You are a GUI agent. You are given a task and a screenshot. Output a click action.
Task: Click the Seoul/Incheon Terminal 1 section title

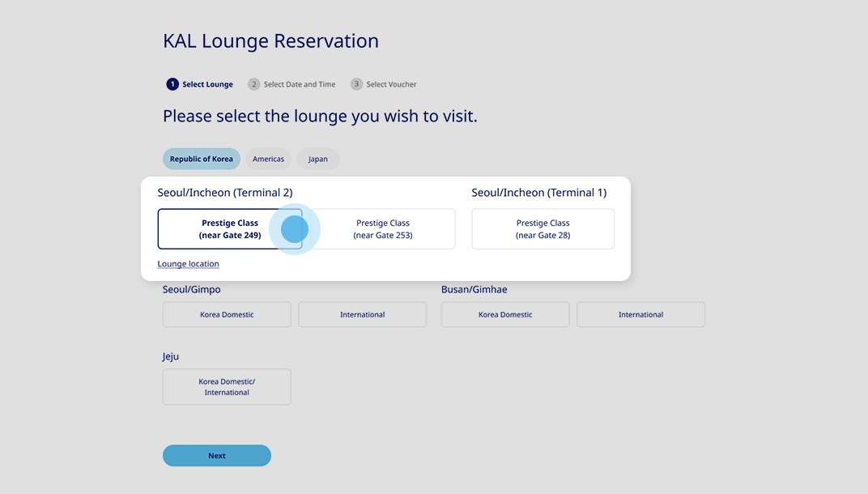pyautogui.click(x=538, y=192)
